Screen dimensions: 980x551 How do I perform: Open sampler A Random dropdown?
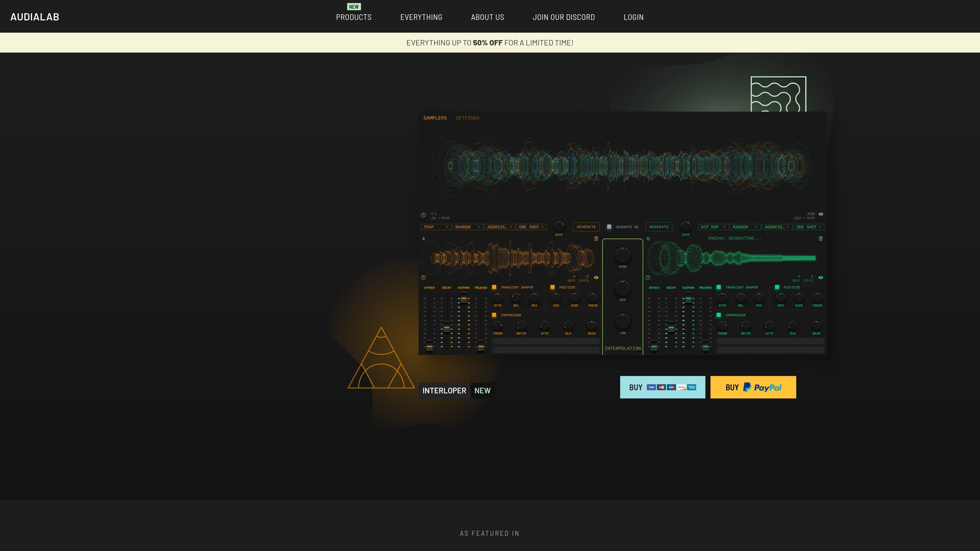468,227
